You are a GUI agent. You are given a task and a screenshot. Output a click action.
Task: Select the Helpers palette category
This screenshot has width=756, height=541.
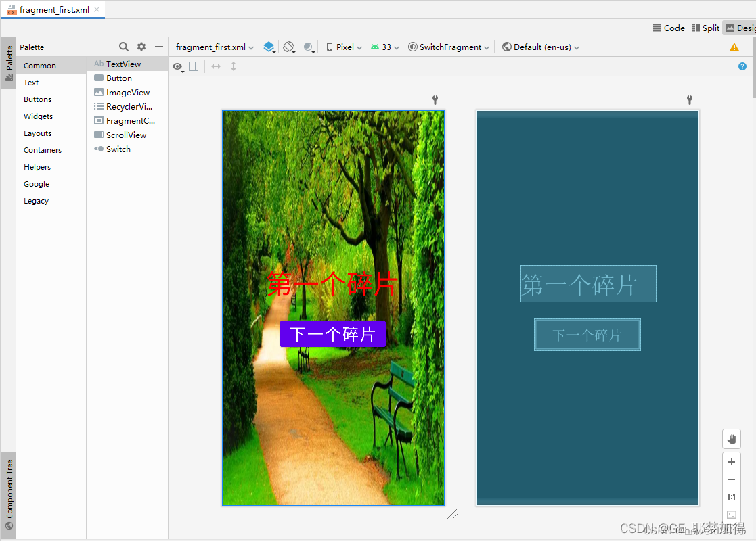point(51,166)
